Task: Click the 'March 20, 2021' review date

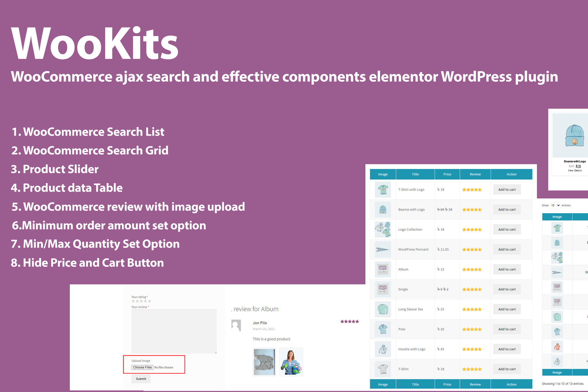Action: [x=264, y=329]
